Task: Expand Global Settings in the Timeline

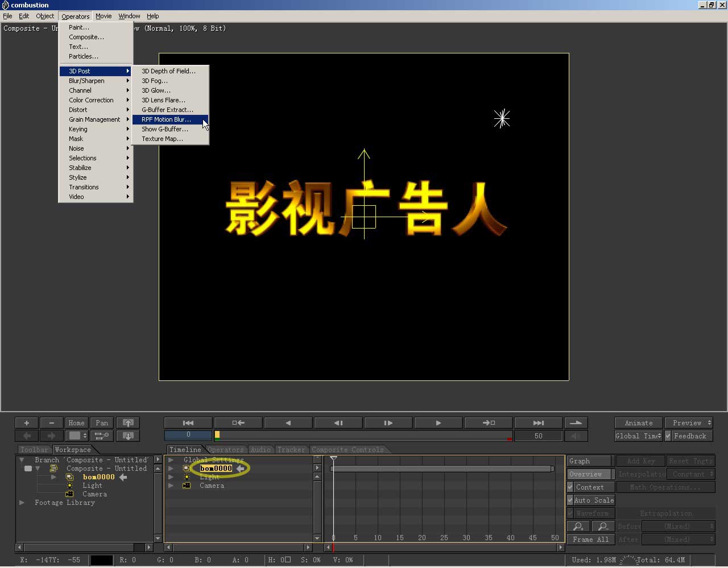Action: click(x=171, y=460)
